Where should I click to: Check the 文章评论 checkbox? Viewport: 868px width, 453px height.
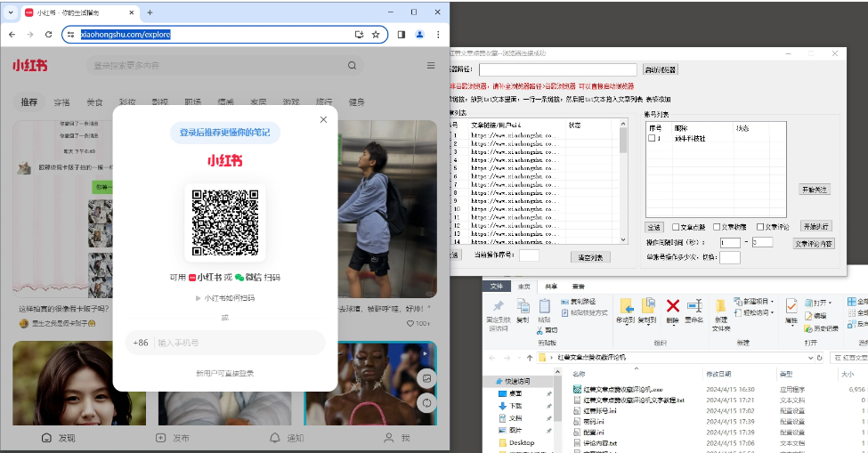(x=758, y=227)
